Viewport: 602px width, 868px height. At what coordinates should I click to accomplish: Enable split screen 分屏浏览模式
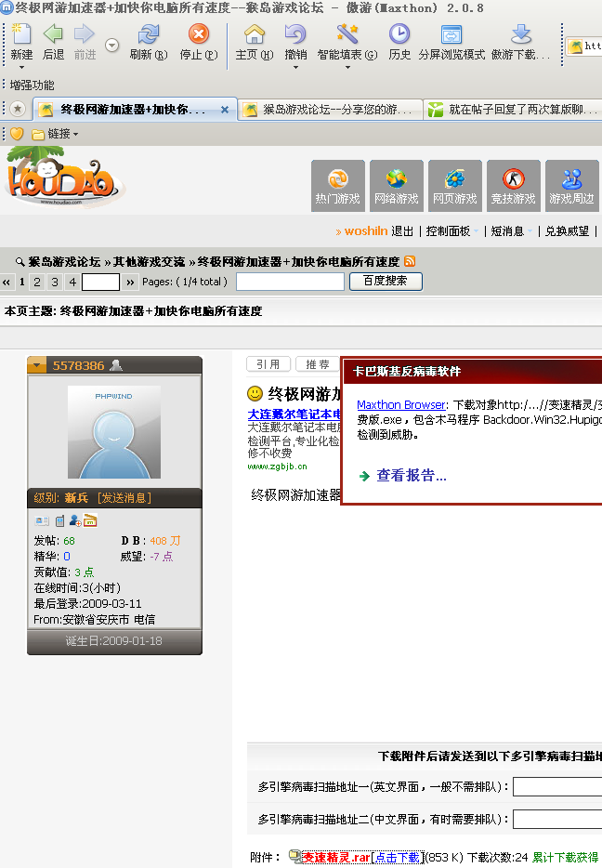point(451,35)
